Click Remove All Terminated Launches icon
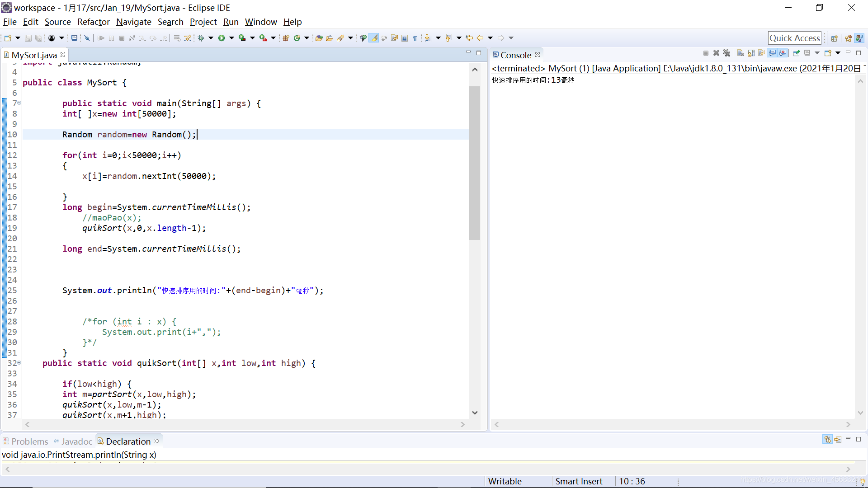This screenshot has width=868, height=488. (x=726, y=53)
